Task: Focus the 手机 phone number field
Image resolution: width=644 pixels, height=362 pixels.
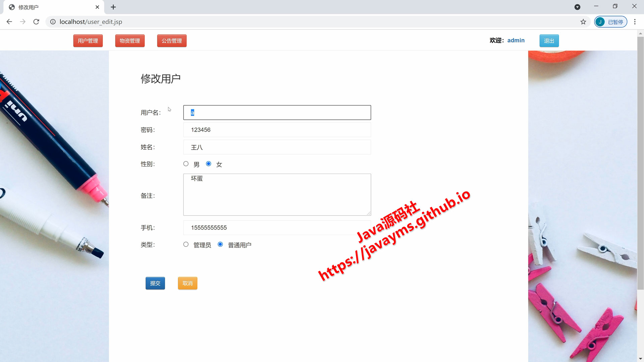Action: (277, 228)
